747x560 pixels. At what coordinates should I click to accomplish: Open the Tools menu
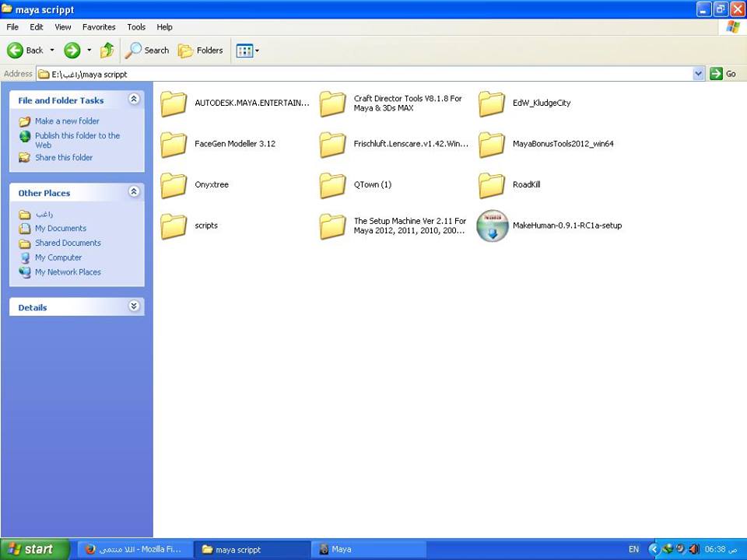[x=136, y=27]
